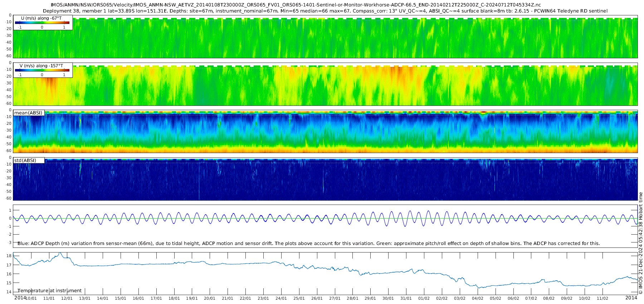Select the 10/01 date tick label
Viewport: 644px width, 304px height.
[x=31, y=298]
